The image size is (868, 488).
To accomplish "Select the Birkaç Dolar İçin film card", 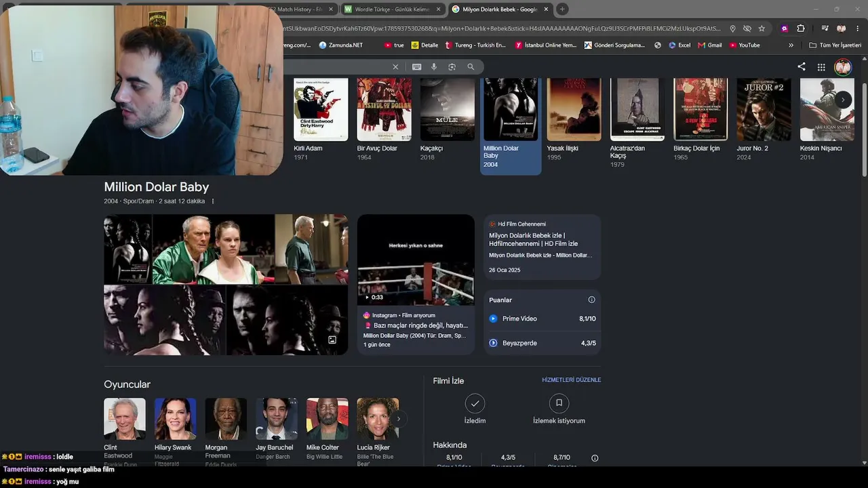I will [x=701, y=119].
